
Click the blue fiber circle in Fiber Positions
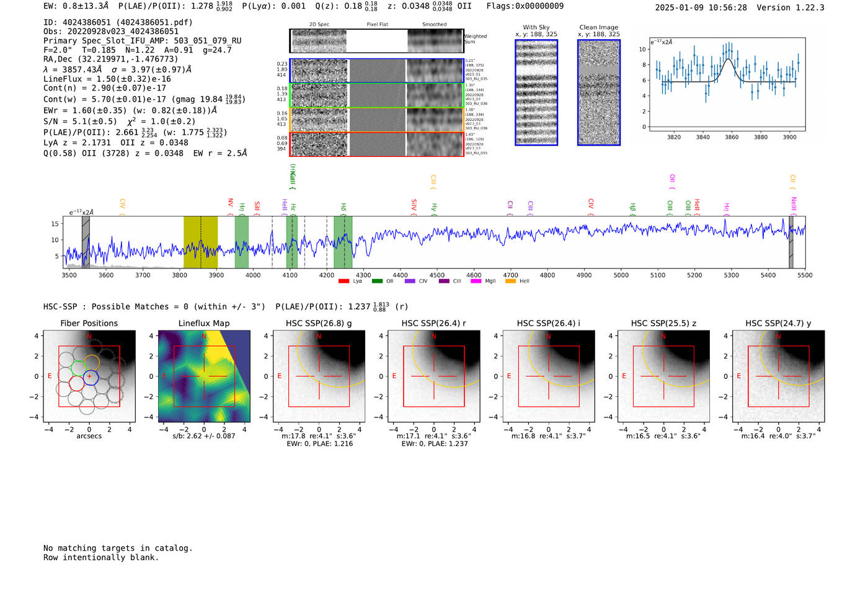tap(91, 376)
